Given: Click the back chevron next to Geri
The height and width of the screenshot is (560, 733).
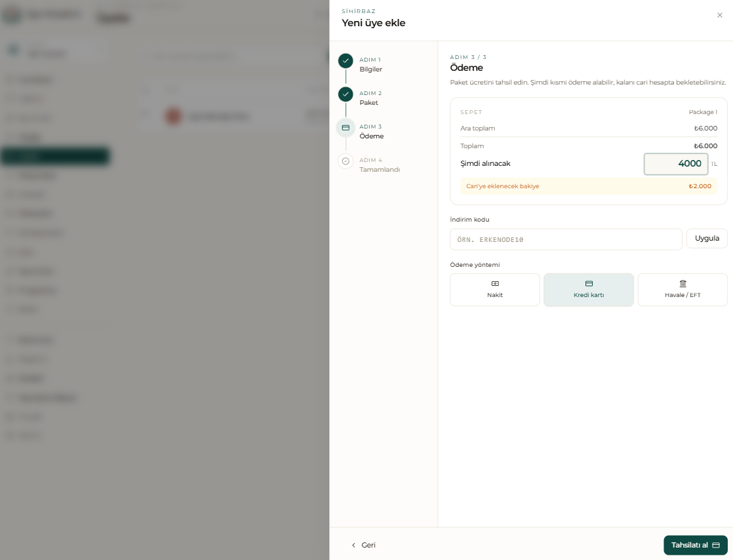Looking at the screenshot, I should pyautogui.click(x=353, y=545).
